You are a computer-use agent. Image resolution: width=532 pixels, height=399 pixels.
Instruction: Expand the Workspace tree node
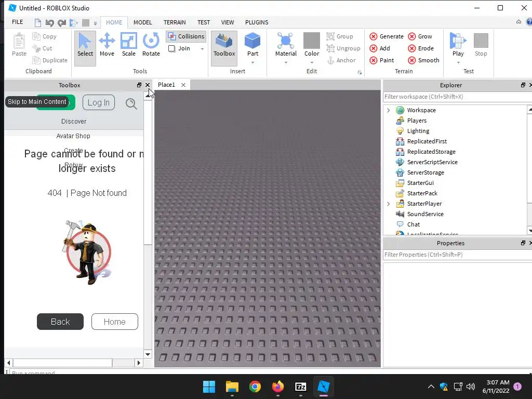pyautogui.click(x=389, y=110)
